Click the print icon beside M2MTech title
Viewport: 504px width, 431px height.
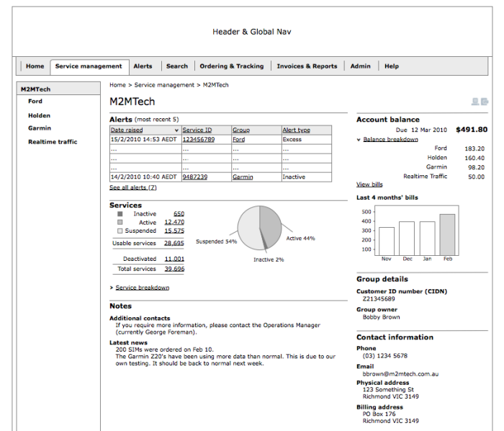pyautogui.click(x=475, y=102)
